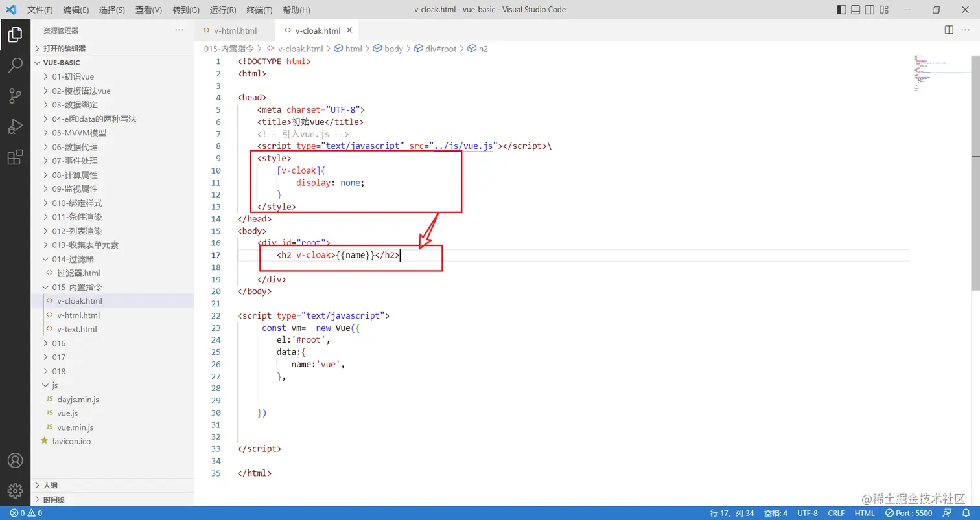Select the v-cloak.html editor tab

click(x=316, y=30)
